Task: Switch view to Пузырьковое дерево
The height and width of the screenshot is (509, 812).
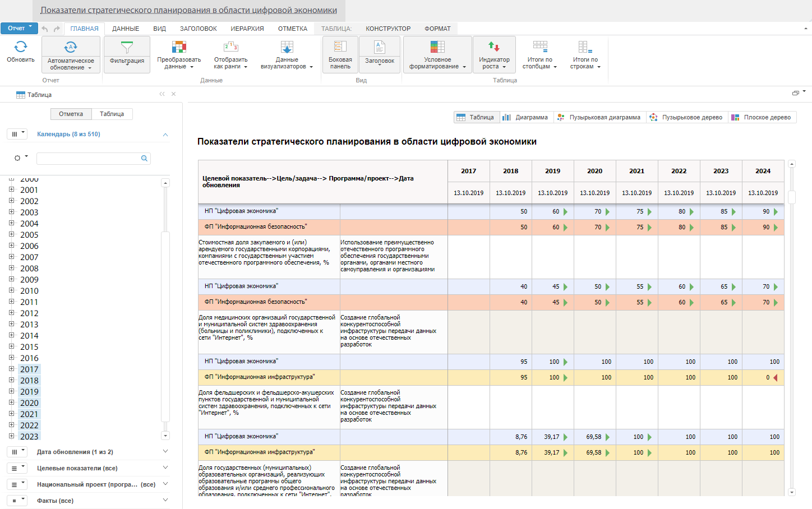Action: pyautogui.click(x=687, y=117)
